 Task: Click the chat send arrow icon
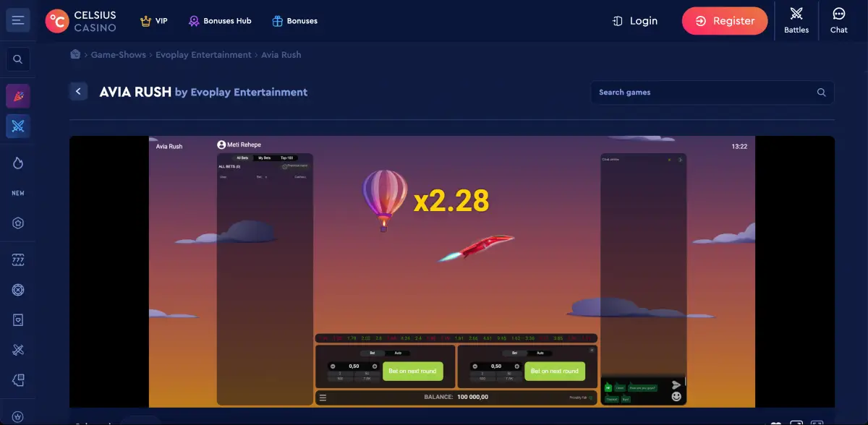676,385
